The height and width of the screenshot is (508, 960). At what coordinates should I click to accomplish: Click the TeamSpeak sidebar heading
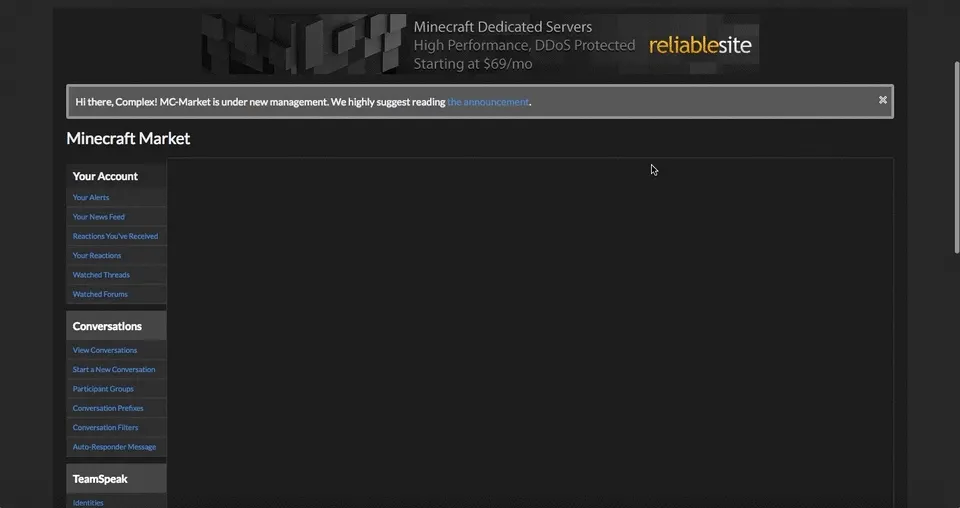tap(100, 479)
